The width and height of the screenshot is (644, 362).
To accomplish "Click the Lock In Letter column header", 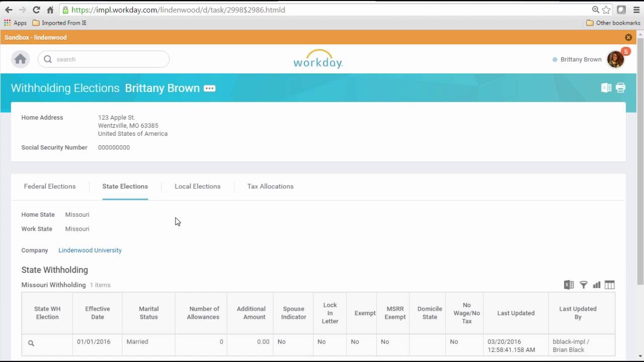I will click(330, 313).
